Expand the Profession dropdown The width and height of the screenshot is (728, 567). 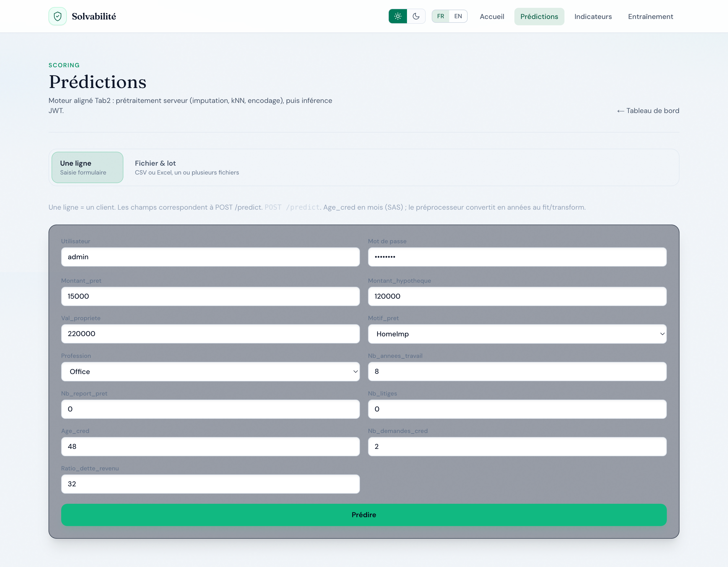[210, 372]
